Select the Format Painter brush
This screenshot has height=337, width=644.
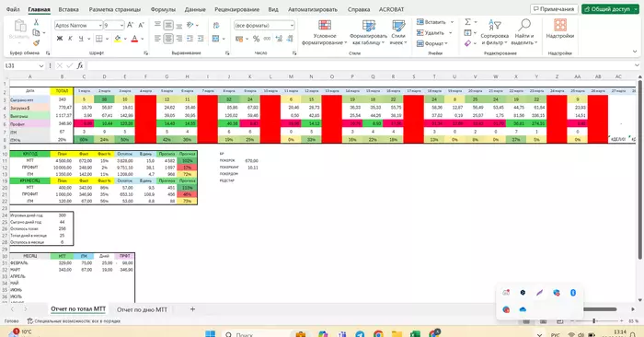tap(36, 42)
